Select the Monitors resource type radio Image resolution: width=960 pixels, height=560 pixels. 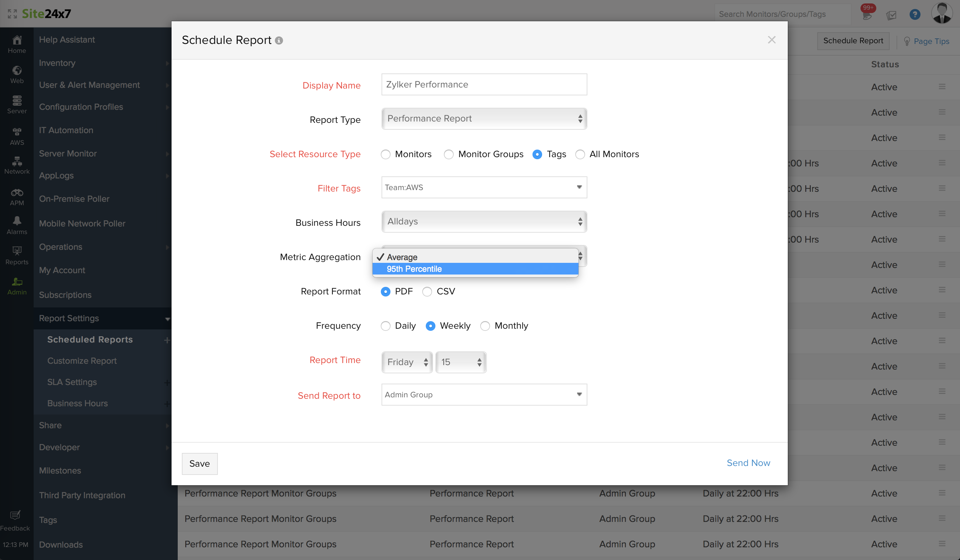[x=386, y=154]
